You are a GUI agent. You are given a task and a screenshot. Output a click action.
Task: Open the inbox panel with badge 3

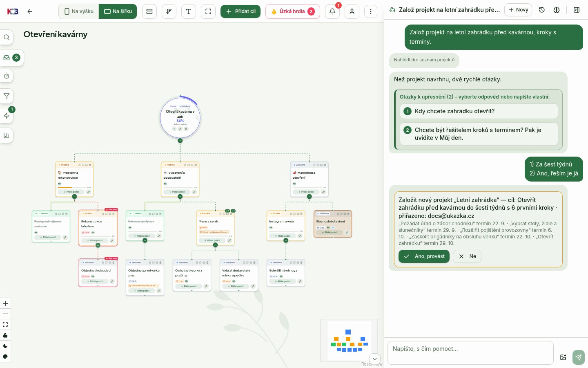pyautogui.click(x=11, y=58)
